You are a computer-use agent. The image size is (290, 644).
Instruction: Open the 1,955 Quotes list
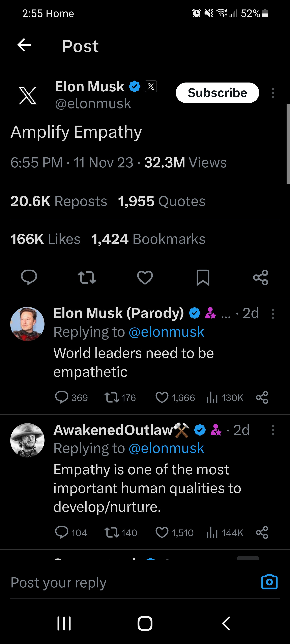(x=162, y=201)
